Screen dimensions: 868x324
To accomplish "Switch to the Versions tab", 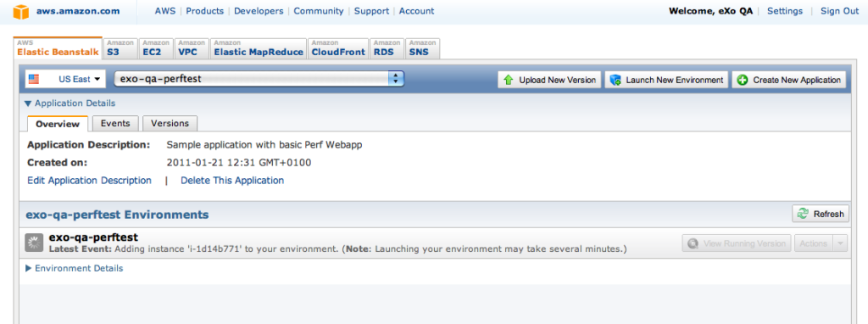I will point(170,123).
